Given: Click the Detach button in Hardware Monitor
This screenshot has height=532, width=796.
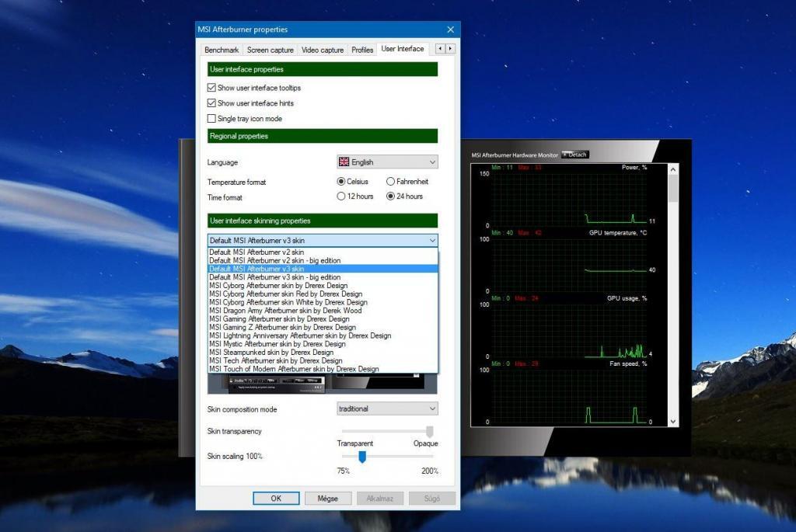Looking at the screenshot, I should 575,155.
